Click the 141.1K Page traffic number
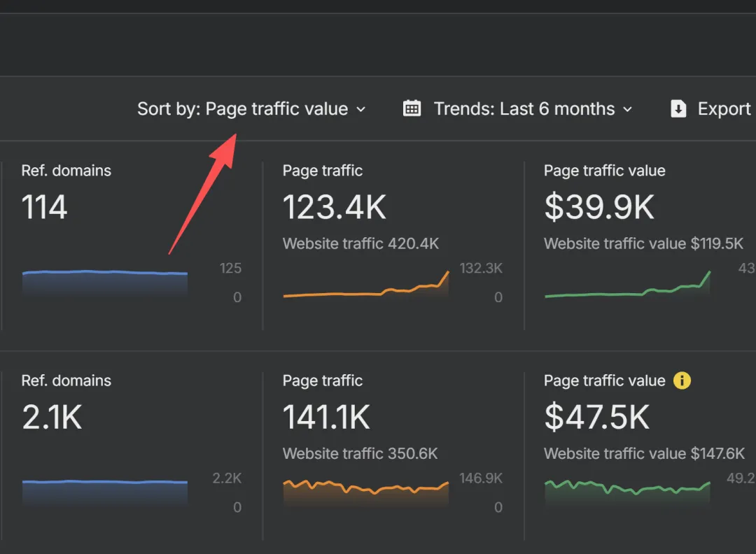This screenshot has width=756, height=554. tap(326, 417)
